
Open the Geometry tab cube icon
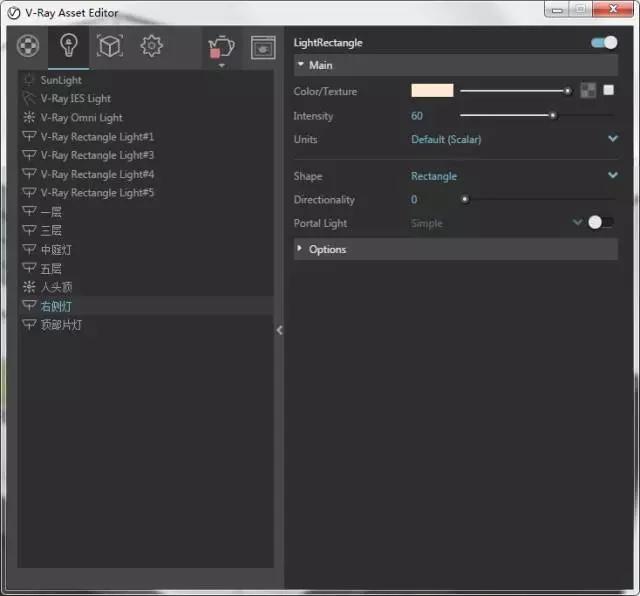110,46
